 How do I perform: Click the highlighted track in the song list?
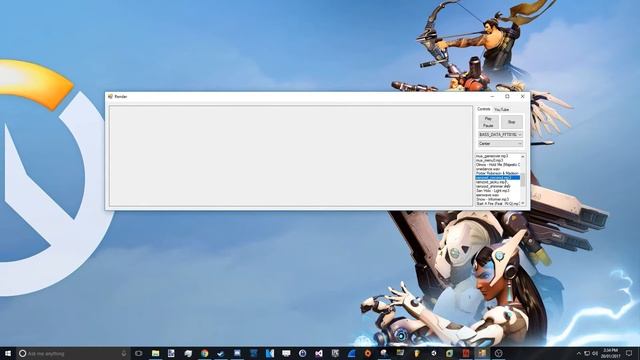click(x=498, y=178)
